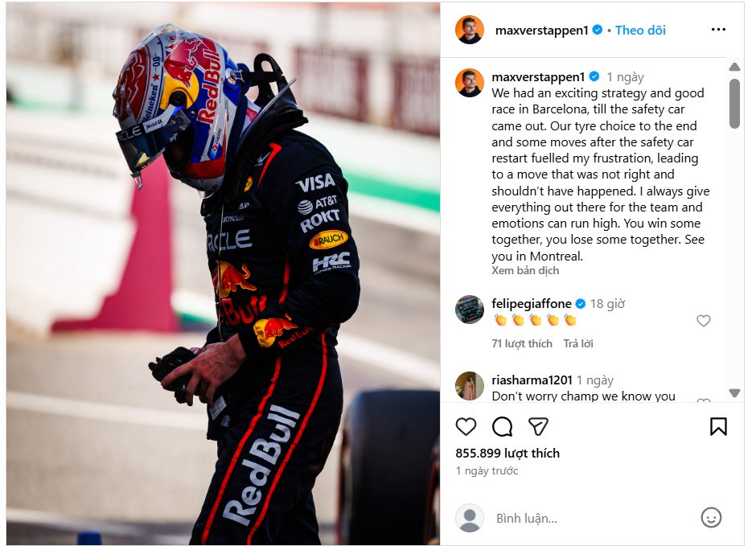
Task: Reply to felipegiaffone with Trả lời
Action: [x=578, y=343]
